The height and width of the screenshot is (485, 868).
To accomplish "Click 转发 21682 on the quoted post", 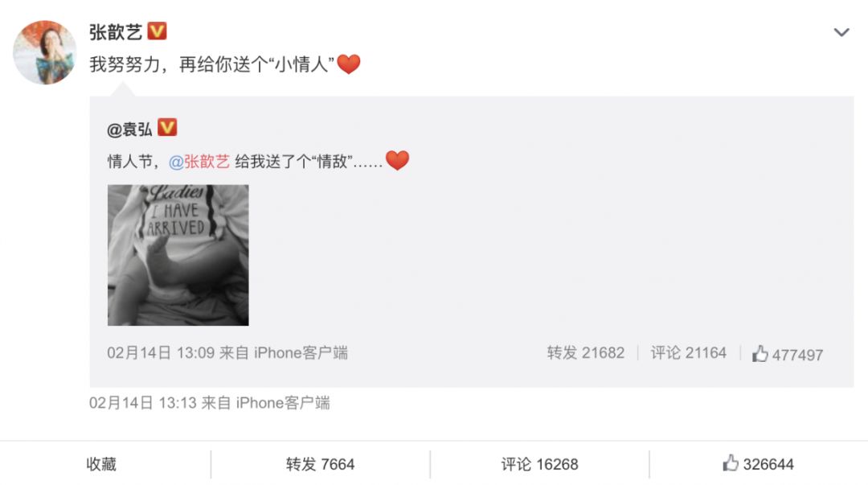I will click(586, 353).
